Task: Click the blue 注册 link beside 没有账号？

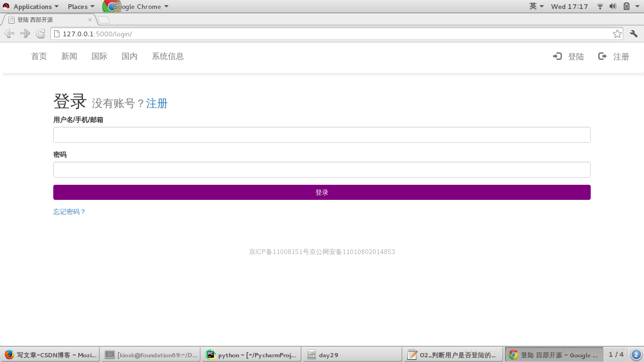Action: coord(157,103)
